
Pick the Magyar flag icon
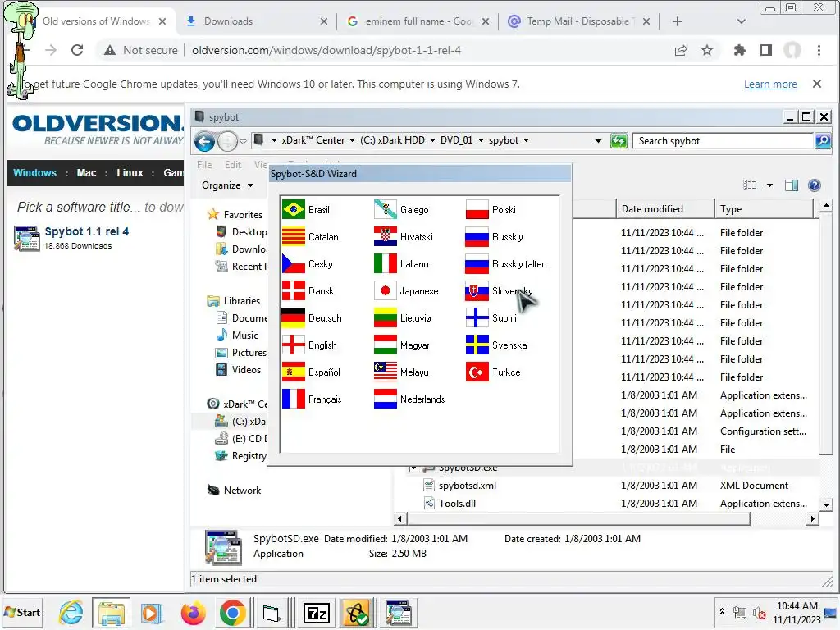pos(386,345)
